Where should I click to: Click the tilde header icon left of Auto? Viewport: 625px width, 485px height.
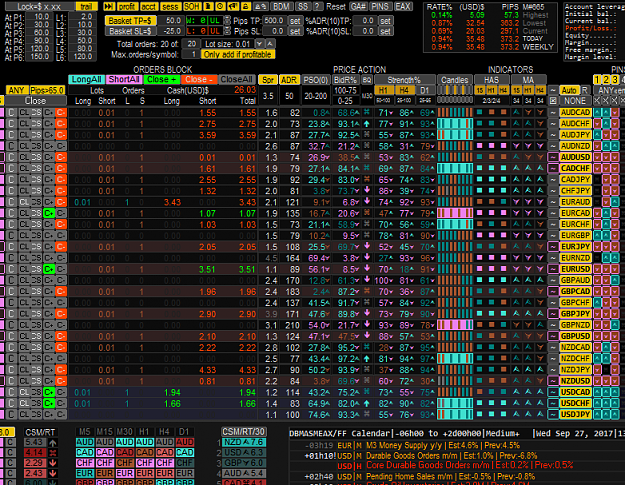pyautogui.click(x=553, y=90)
